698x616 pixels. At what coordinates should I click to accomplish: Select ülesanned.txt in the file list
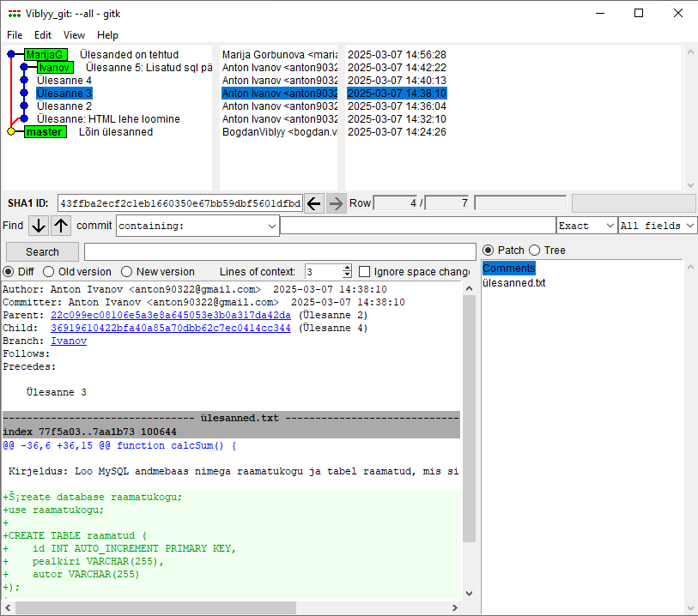pyautogui.click(x=514, y=283)
